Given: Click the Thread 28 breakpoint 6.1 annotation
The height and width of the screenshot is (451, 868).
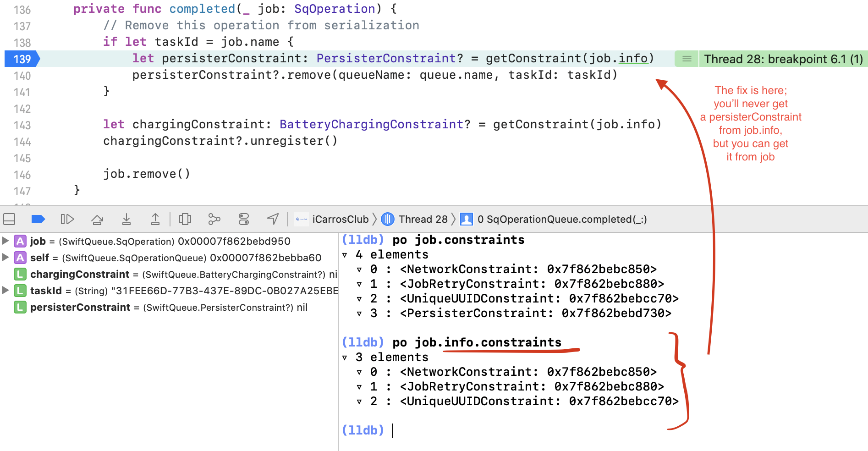Looking at the screenshot, I should click(x=781, y=59).
